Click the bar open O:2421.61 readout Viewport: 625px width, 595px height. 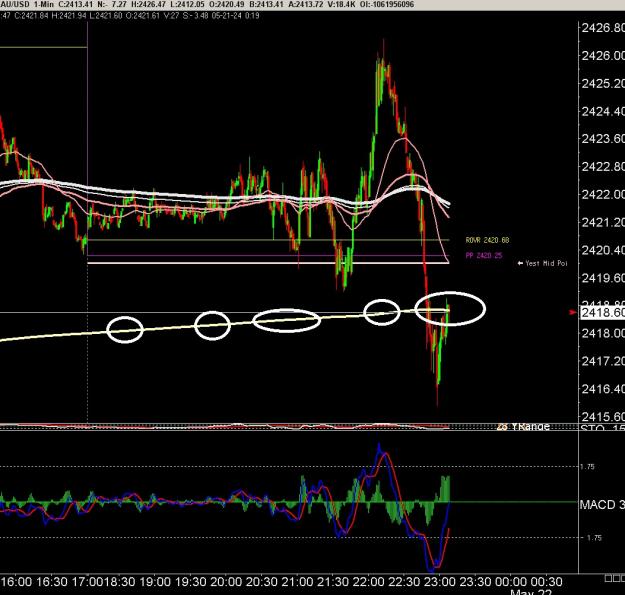pos(143,16)
